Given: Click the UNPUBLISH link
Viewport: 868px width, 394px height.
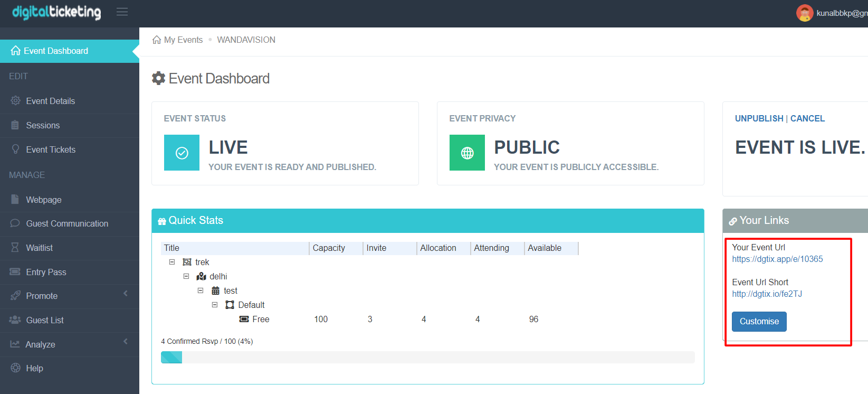Looking at the screenshot, I should 759,118.
